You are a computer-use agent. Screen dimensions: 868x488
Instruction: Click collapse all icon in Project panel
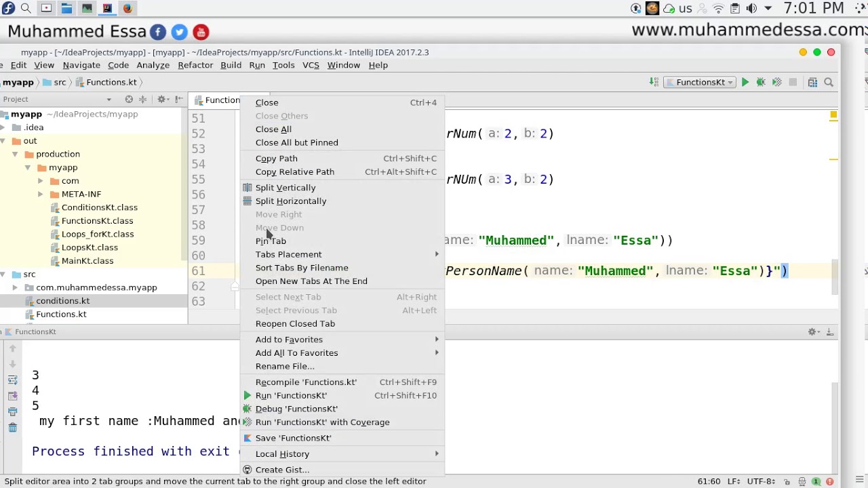pyautogui.click(x=143, y=99)
